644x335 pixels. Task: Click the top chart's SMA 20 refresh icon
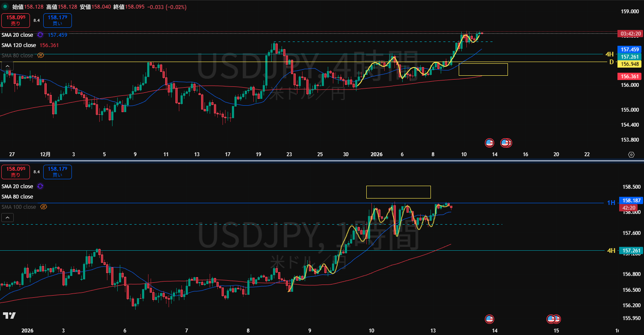click(40, 35)
